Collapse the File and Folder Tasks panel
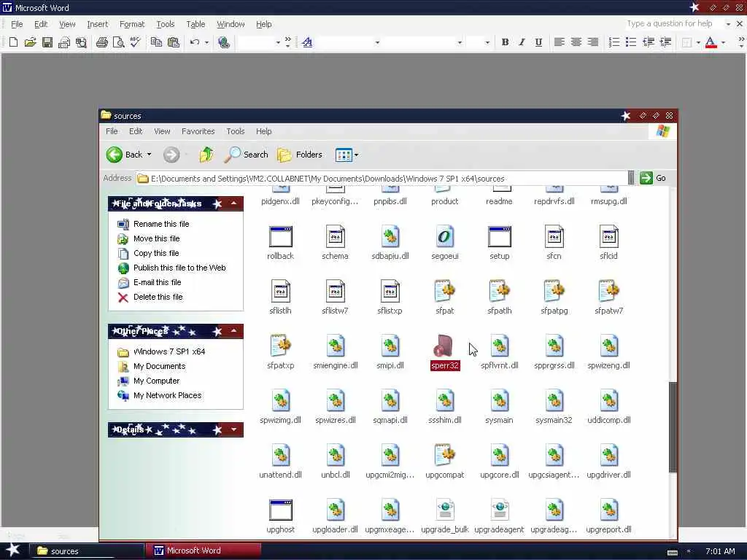 coord(233,204)
